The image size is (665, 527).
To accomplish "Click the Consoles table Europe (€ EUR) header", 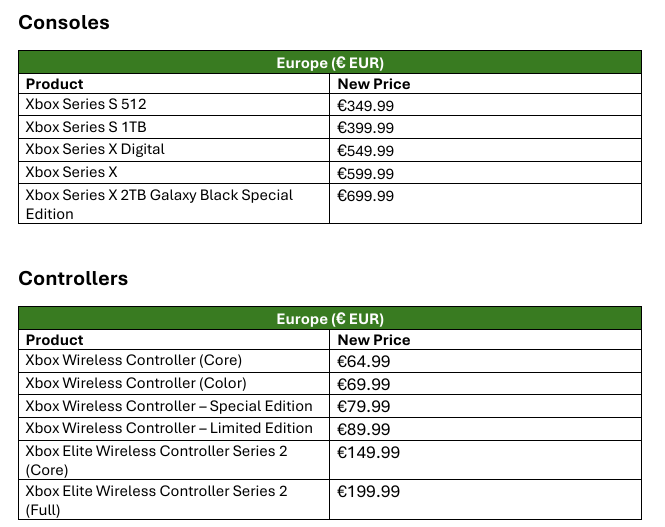I will point(330,63).
